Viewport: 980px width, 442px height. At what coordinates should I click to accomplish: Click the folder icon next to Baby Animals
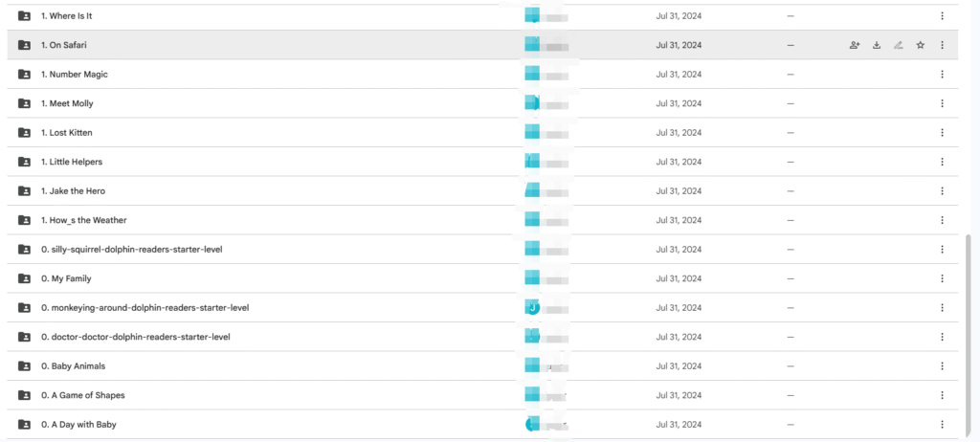point(24,365)
